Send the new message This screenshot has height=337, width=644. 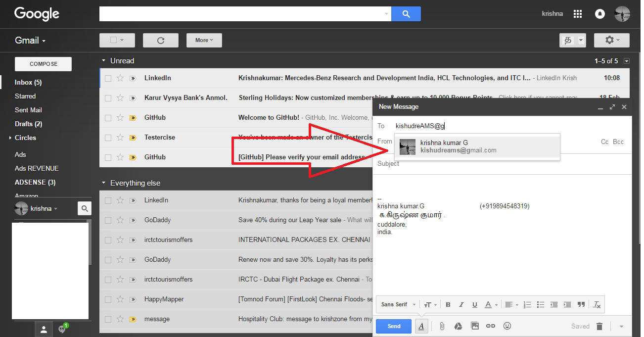[x=393, y=326]
